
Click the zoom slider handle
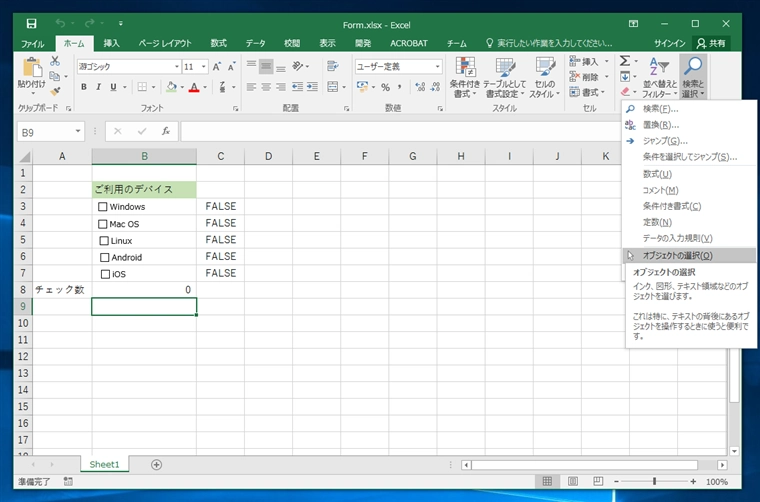pyautogui.click(x=654, y=481)
